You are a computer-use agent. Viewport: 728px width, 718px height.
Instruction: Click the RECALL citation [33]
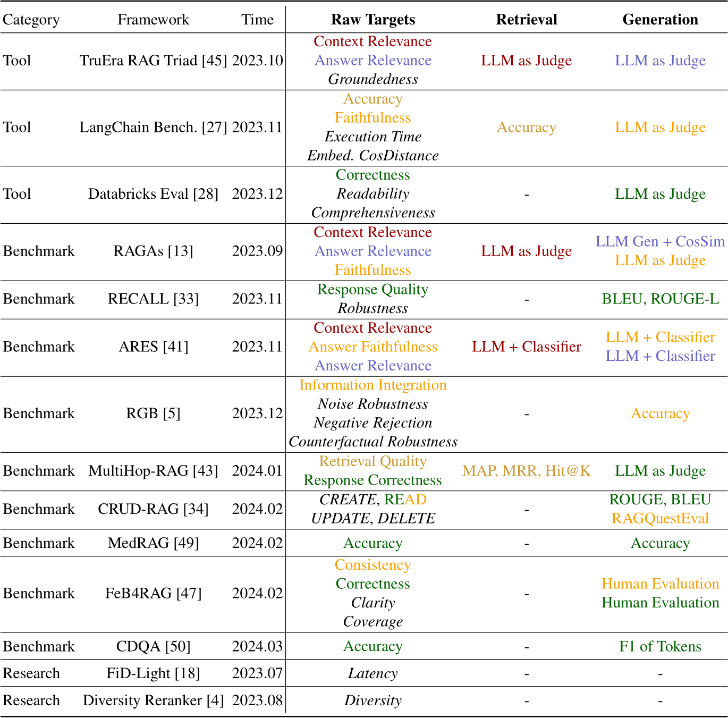(x=186, y=299)
